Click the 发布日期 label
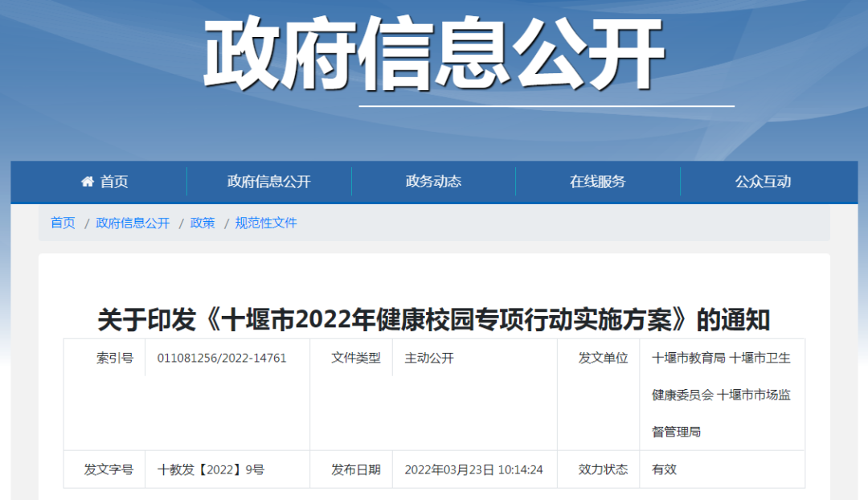Image resolution: width=868 pixels, height=500 pixels. (x=356, y=469)
